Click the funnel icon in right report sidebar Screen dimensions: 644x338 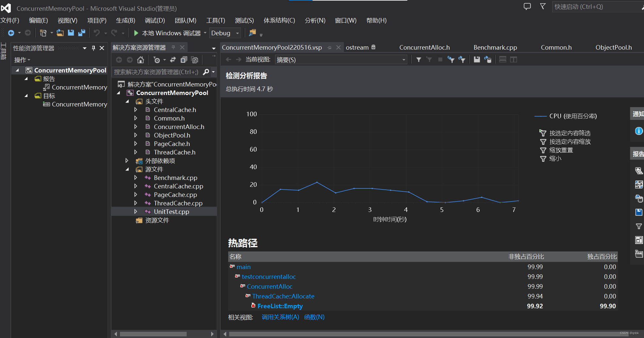pyautogui.click(x=639, y=226)
